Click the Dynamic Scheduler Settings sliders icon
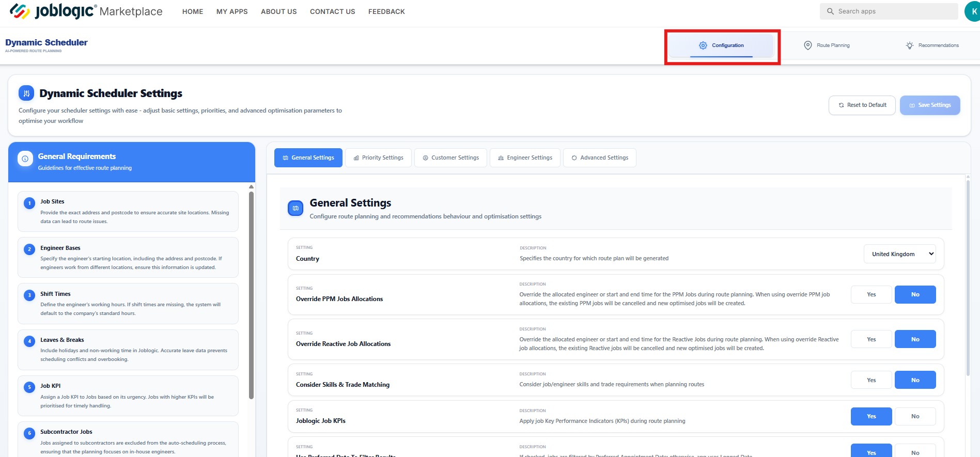The image size is (980, 457). point(26,93)
